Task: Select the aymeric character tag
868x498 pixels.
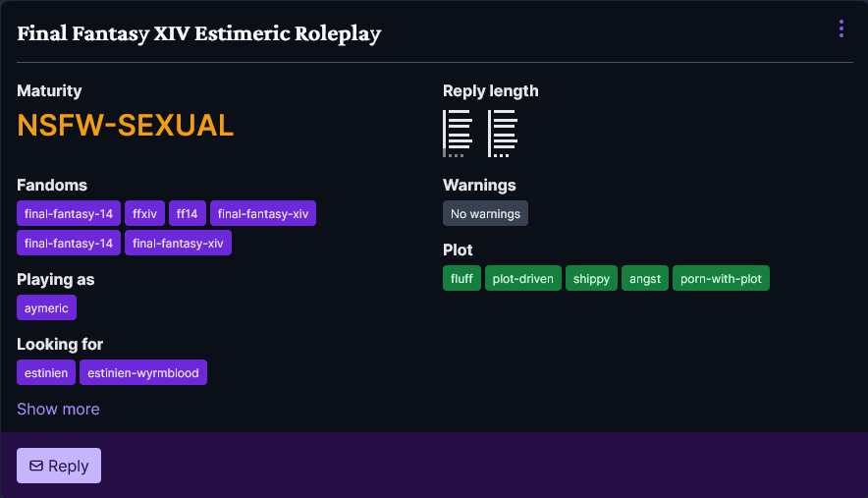Action: [46, 307]
